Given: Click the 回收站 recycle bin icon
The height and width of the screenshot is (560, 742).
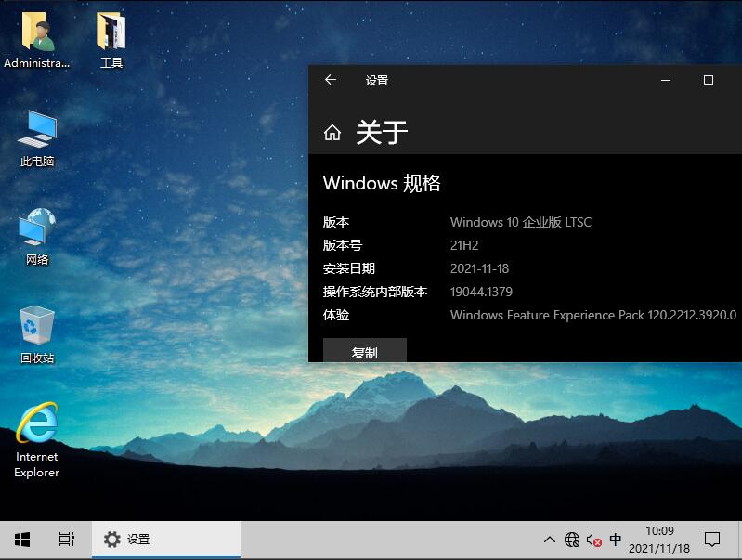Looking at the screenshot, I should [37, 327].
